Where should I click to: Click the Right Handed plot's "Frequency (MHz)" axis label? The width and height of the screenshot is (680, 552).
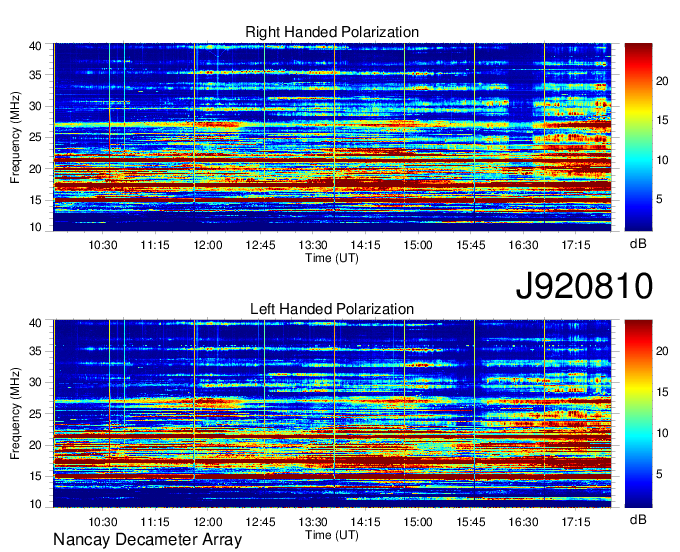pos(15,137)
